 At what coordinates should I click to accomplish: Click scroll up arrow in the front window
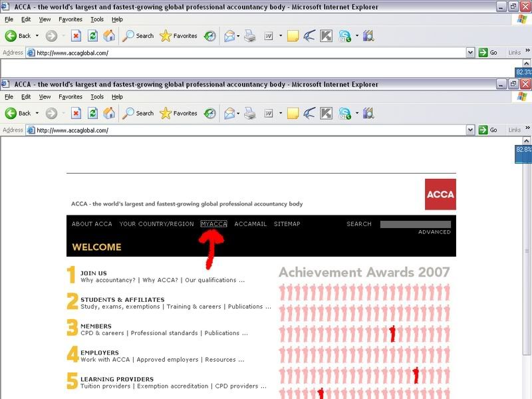click(x=526, y=141)
